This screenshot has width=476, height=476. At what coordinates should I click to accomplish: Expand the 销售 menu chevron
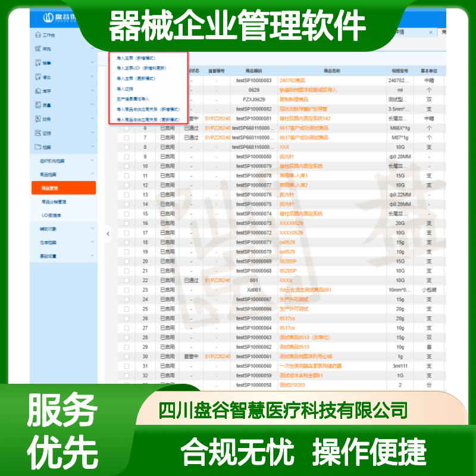(92, 62)
